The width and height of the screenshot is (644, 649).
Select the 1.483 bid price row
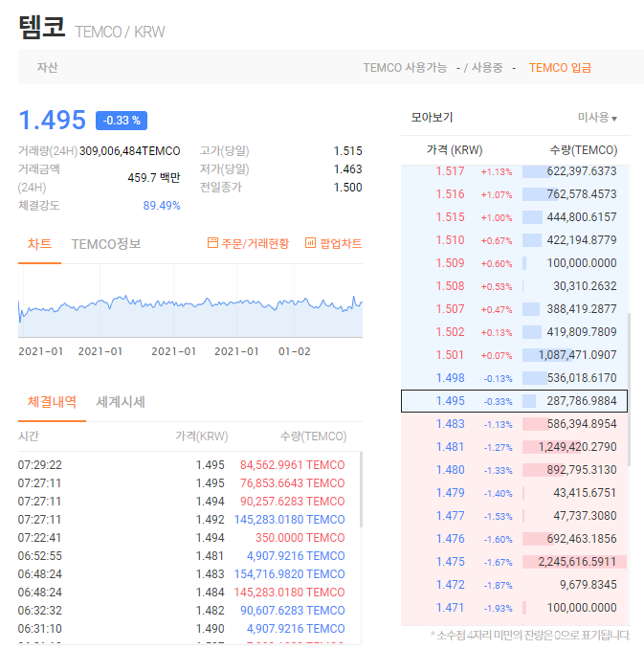tap(514, 424)
